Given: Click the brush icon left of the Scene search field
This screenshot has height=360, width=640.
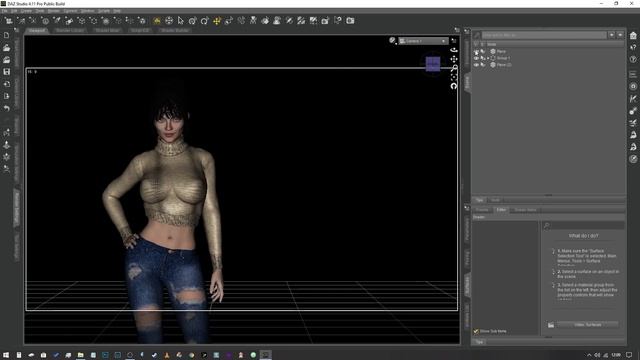Looking at the screenshot, I should click(x=477, y=36).
